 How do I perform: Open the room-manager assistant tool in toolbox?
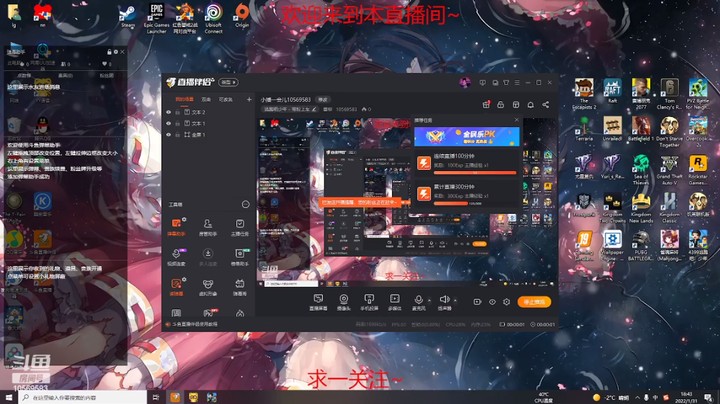pos(208,227)
